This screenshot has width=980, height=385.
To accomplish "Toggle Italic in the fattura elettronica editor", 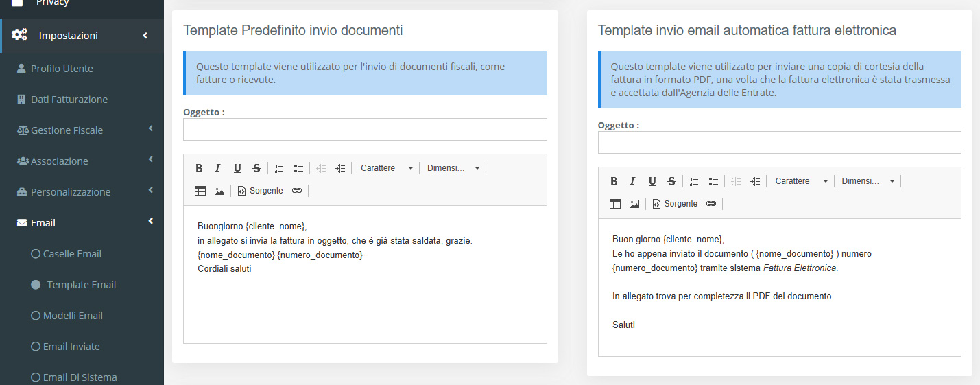I will click(632, 181).
